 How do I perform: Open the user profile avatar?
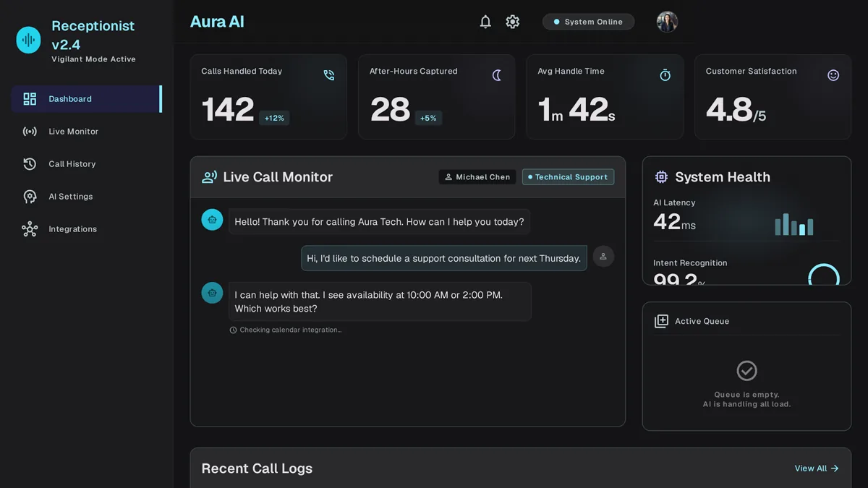(667, 22)
